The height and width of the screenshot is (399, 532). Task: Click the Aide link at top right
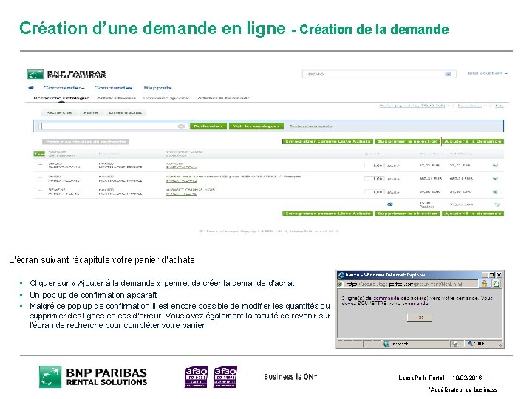499,106
